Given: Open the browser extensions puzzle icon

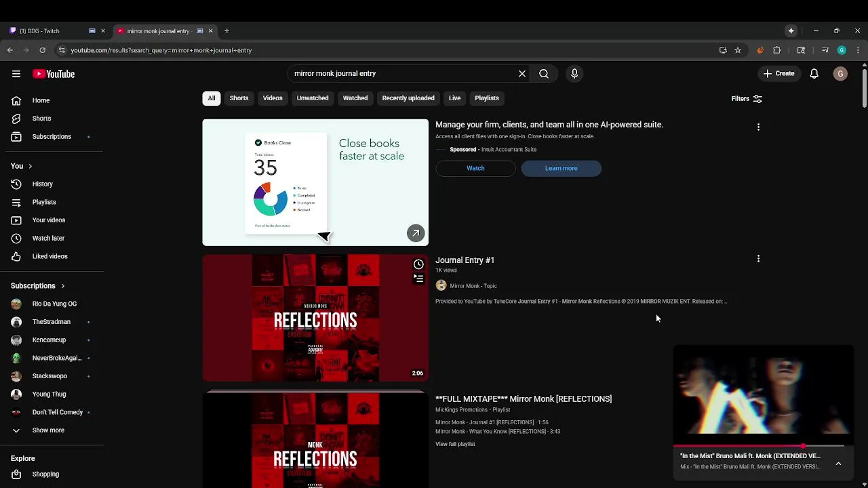Looking at the screenshot, I should click(777, 50).
